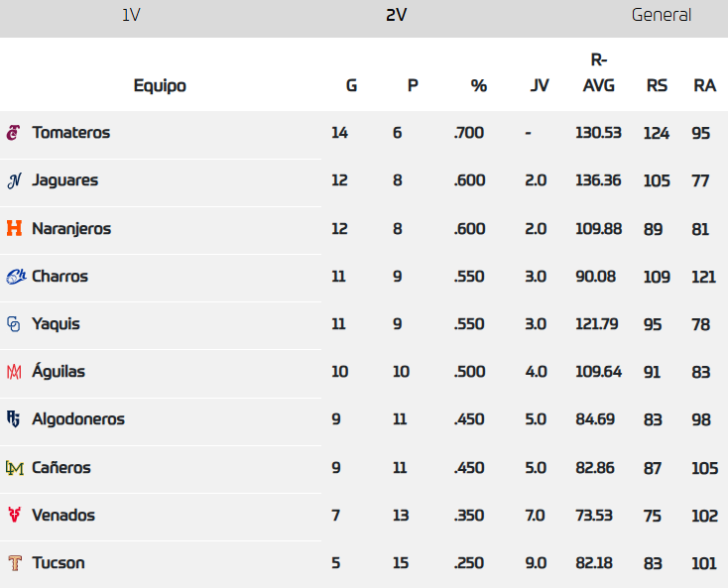Viewport: 728px width, 588px height.
Task: Click the Cañeros team logo
Action: [x=14, y=468]
